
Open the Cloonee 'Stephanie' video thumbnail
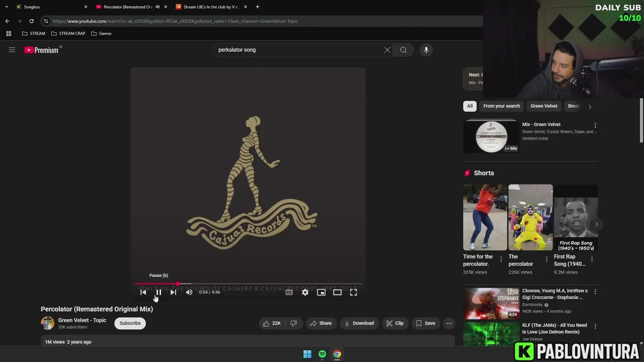pyautogui.click(x=491, y=303)
